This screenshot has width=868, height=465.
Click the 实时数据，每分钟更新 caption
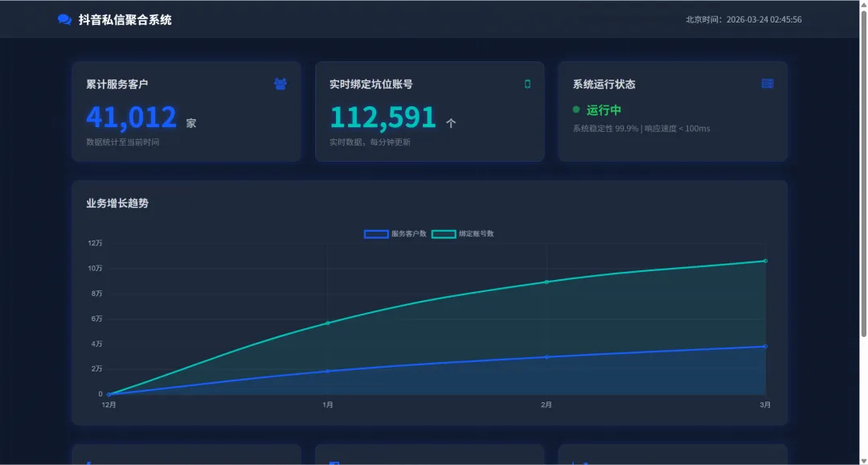click(370, 142)
